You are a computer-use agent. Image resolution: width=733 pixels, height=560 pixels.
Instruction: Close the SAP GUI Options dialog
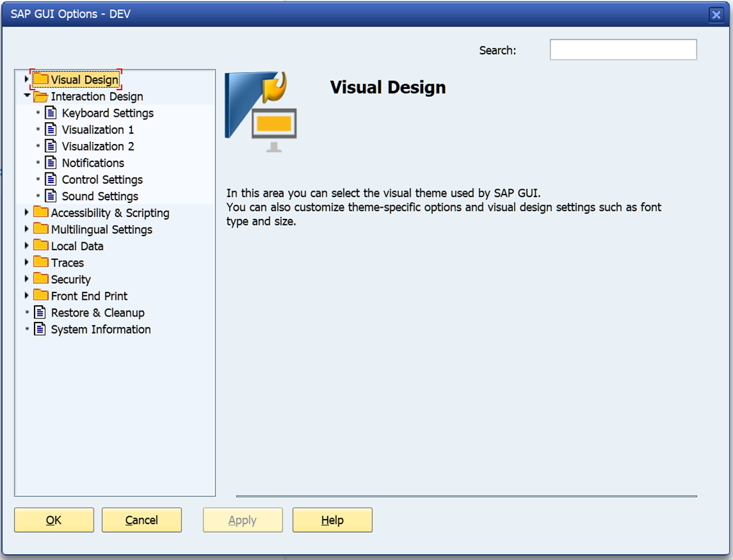716,15
